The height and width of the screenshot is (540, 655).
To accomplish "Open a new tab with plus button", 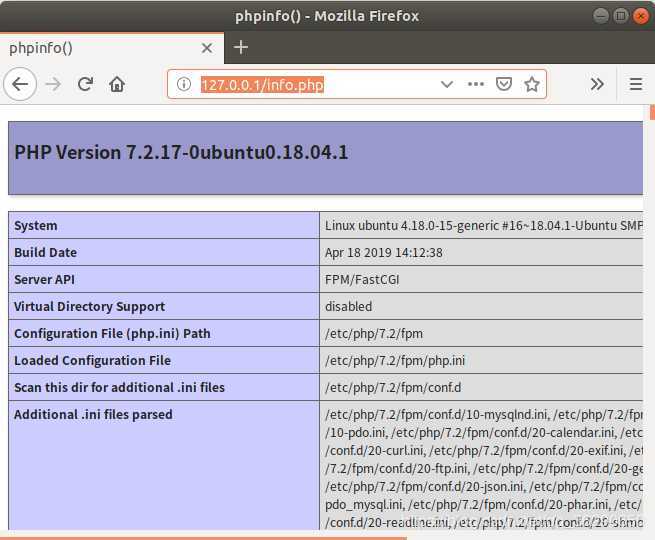I will [241, 47].
